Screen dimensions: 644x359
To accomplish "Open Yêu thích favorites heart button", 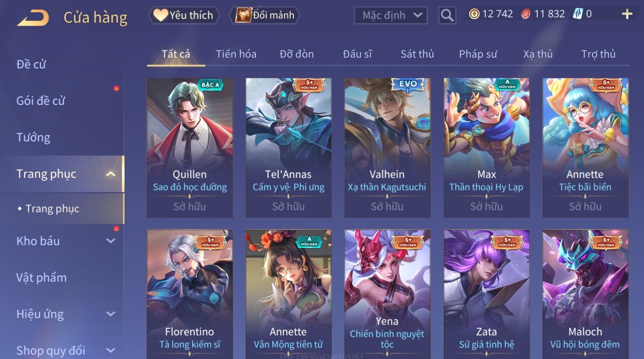I will 184,15.
